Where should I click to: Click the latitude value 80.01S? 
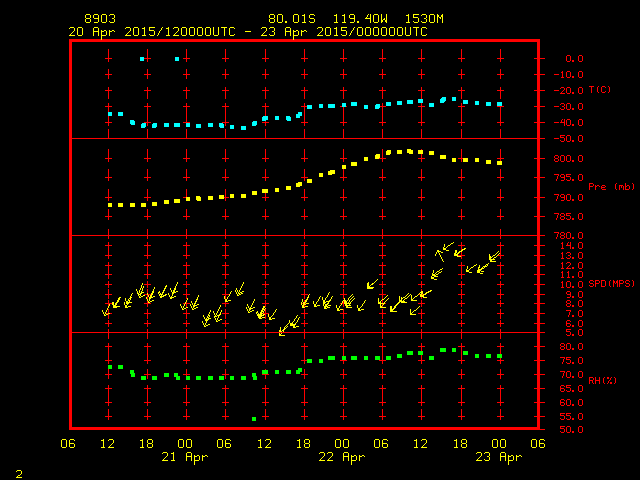(x=292, y=19)
